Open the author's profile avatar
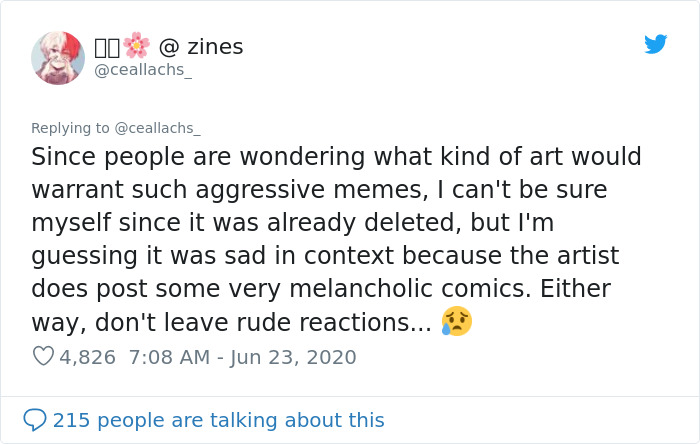The width and height of the screenshot is (700, 444). click(x=58, y=58)
